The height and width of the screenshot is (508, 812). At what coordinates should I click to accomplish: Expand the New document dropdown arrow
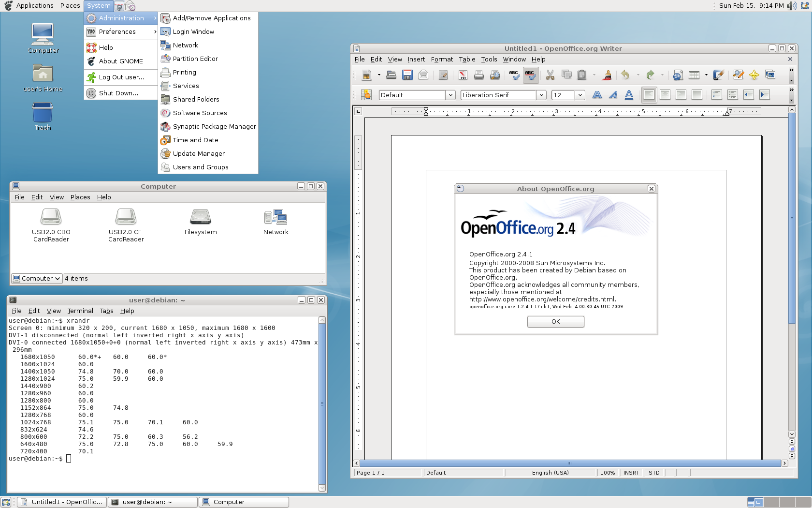pos(379,75)
